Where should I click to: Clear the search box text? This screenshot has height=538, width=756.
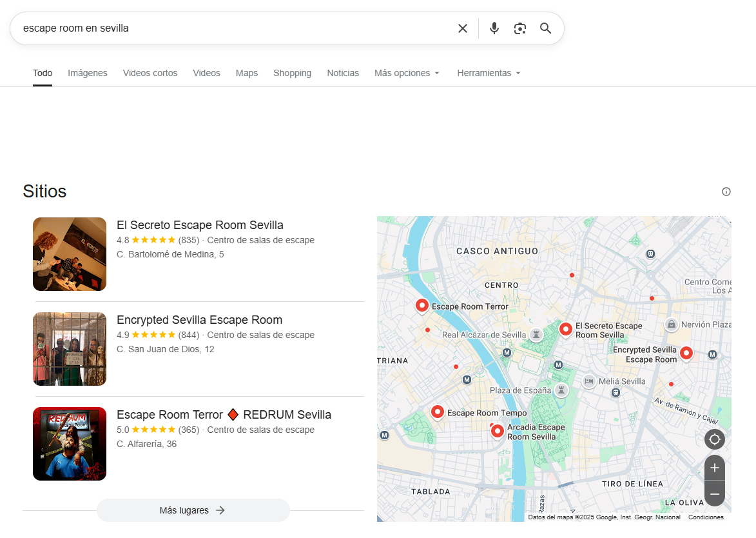pos(462,28)
